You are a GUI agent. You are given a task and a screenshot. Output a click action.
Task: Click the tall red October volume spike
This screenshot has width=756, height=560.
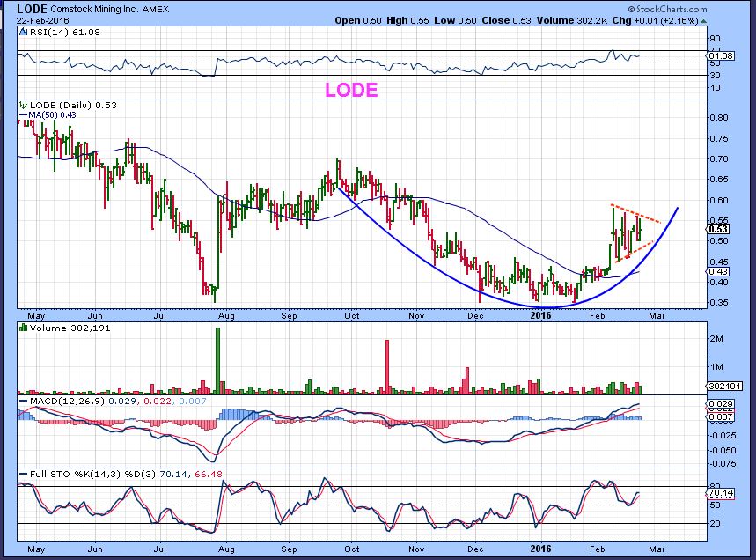(386, 367)
